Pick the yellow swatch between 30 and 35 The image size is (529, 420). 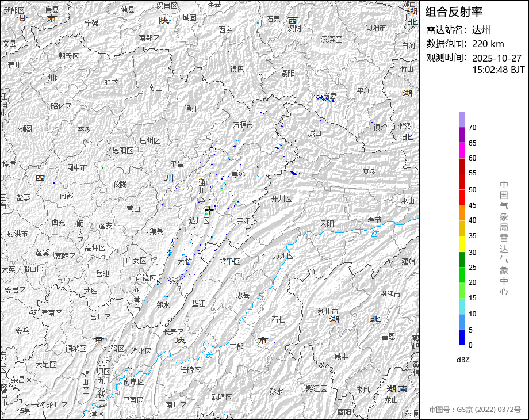pyautogui.click(x=462, y=244)
